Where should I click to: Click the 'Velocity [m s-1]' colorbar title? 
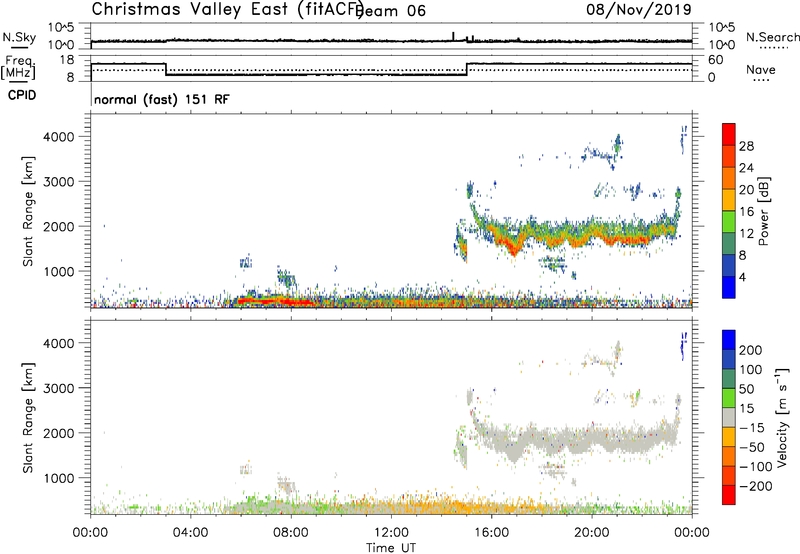coord(782,417)
